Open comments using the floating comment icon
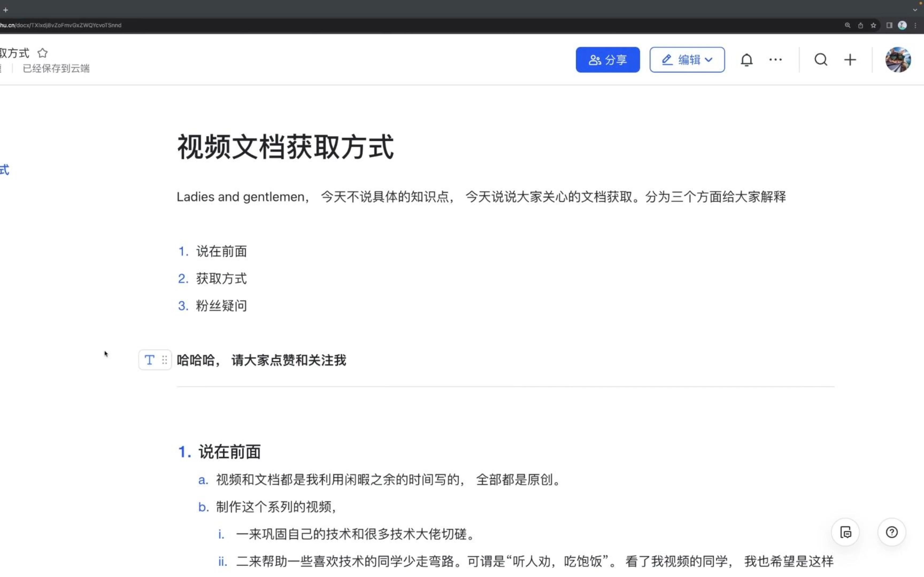Screen dimensions: 924x577 point(845,532)
